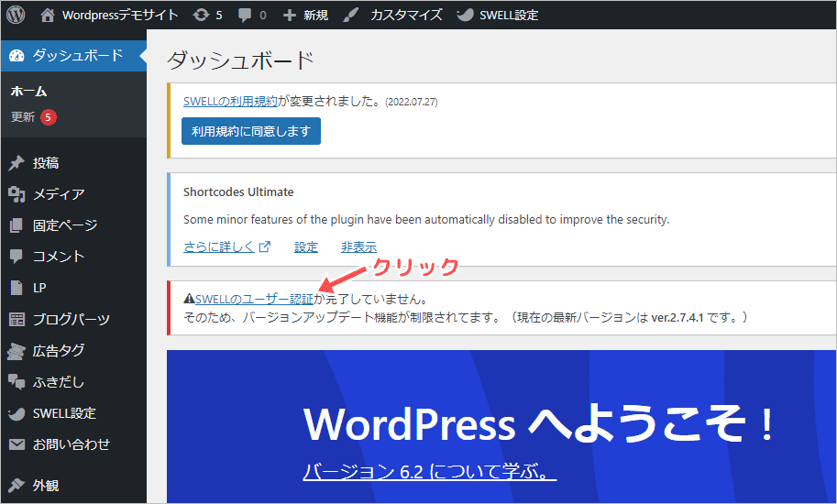The height and width of the screenshot is (504, 837).
Task: Click 更新 submenu with red badge
Action: [x=23, y=117]
